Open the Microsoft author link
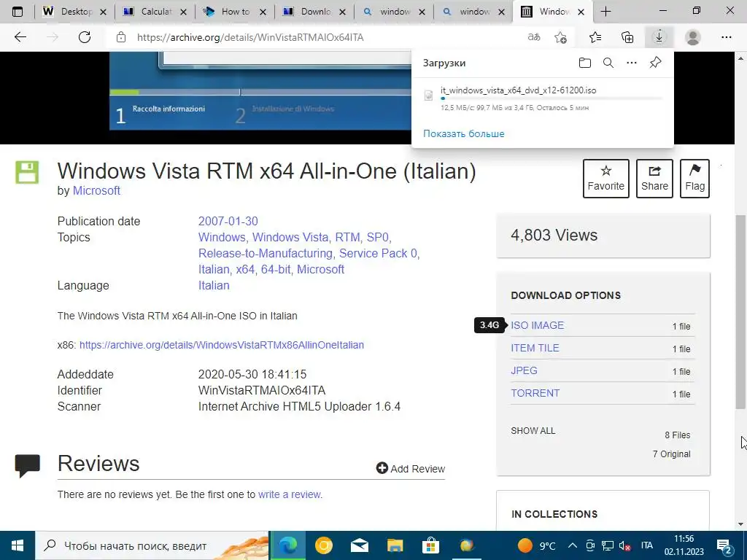Screen dimensions: 747x560 [x=96, y=190]
